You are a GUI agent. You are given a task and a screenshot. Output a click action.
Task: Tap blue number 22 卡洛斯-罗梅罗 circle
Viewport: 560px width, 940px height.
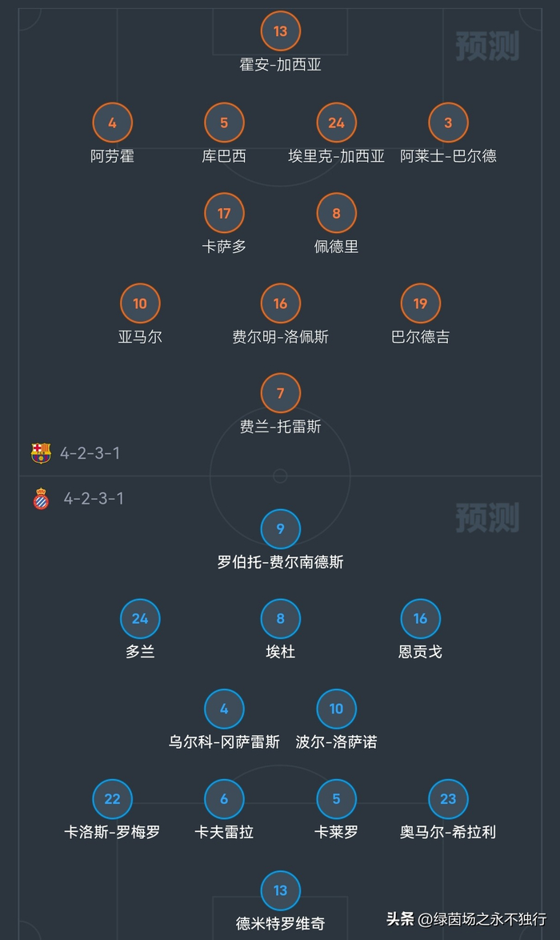[x=112, y=799]
